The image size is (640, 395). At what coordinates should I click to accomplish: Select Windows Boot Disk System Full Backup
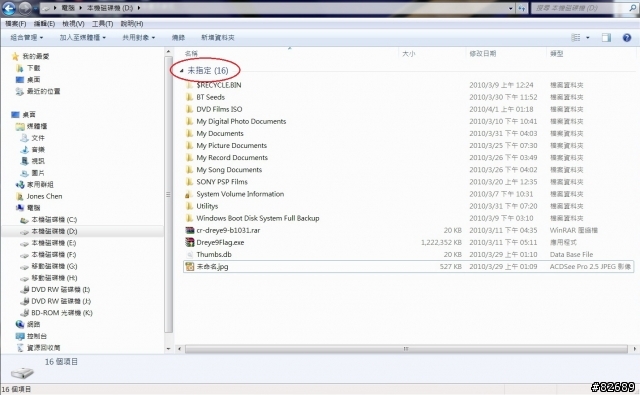(x=258, y=218)
